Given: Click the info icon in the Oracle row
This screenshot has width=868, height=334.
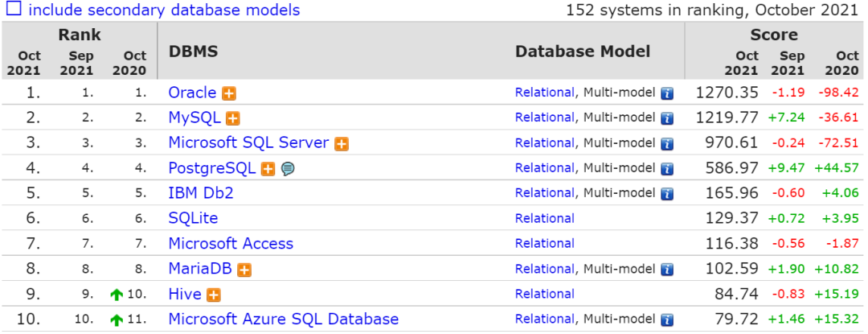Looking at the screenshot, I should point(667,93).
